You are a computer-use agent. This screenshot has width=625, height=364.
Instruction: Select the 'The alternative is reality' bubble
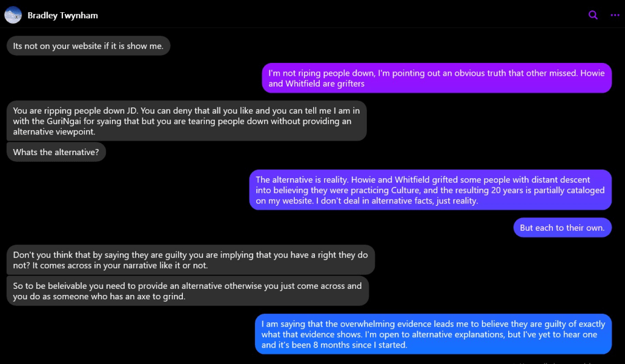coord(430,190)
